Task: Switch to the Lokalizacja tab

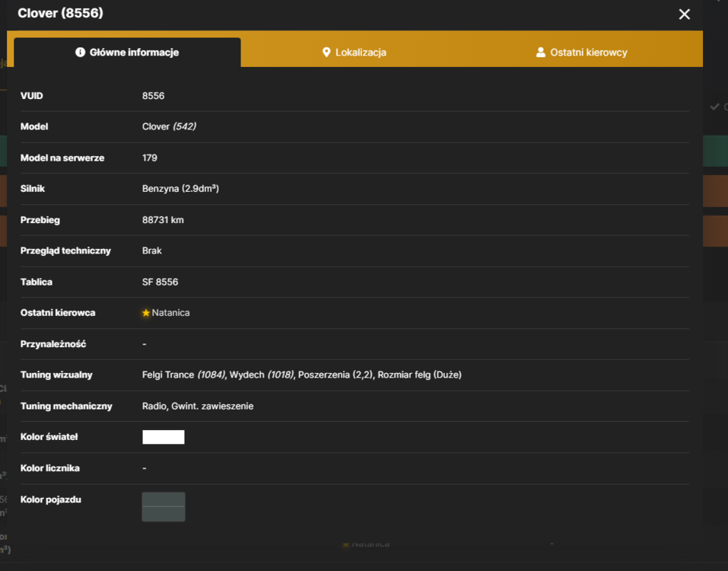Action: 354,53
